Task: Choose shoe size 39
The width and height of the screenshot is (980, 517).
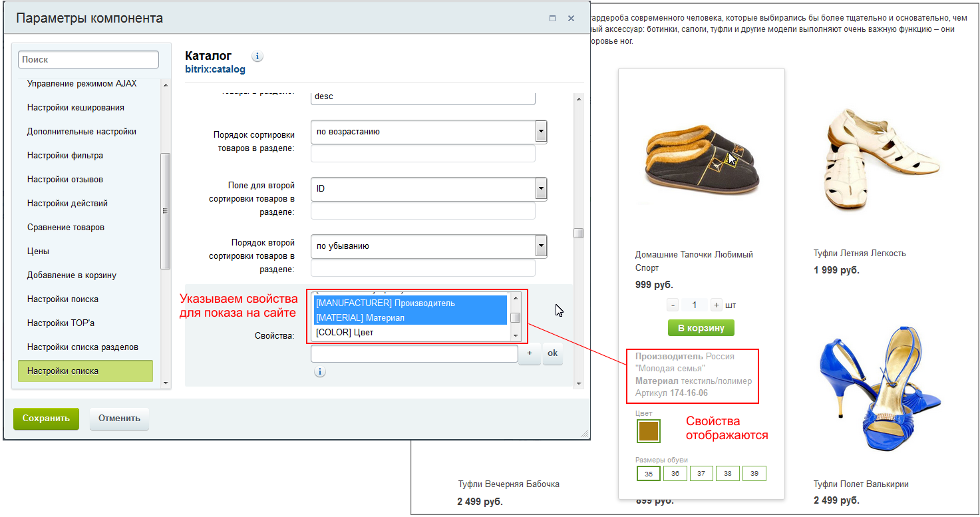Action: 754,473
